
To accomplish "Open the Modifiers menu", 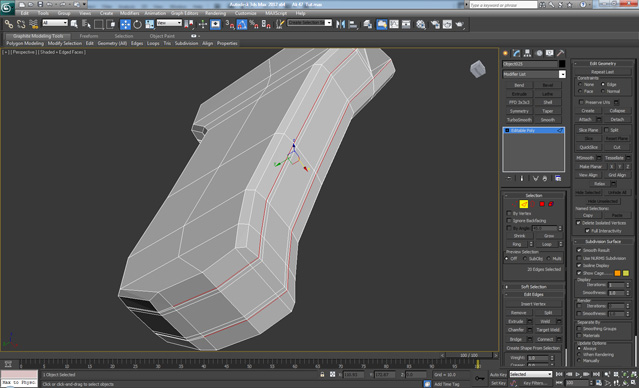I will (130, 13).
